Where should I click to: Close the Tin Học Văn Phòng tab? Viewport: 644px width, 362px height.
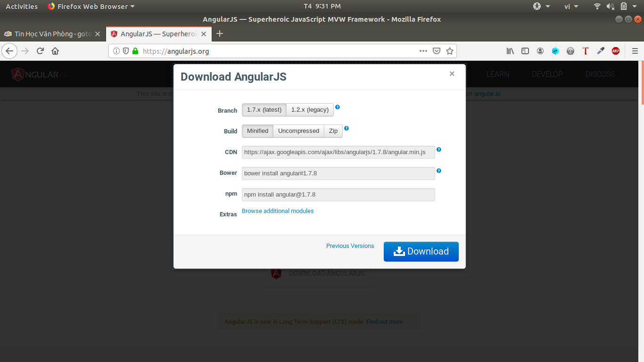click(98, 34)
